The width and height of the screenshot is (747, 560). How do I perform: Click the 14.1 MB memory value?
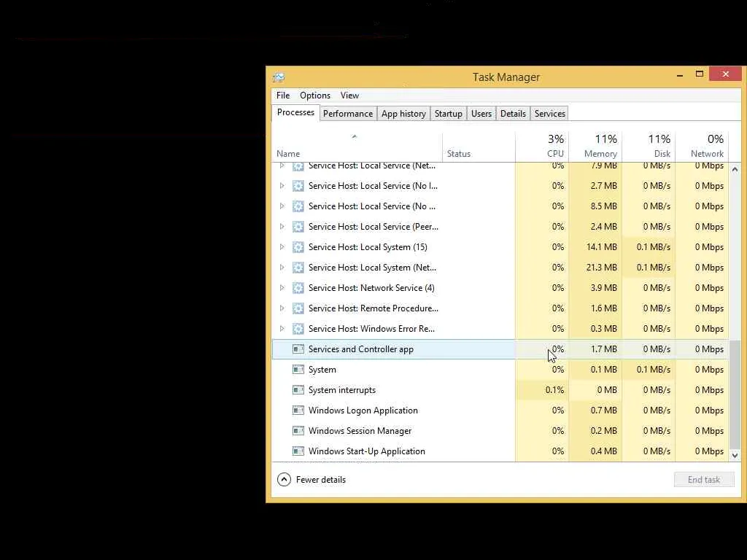601,247
